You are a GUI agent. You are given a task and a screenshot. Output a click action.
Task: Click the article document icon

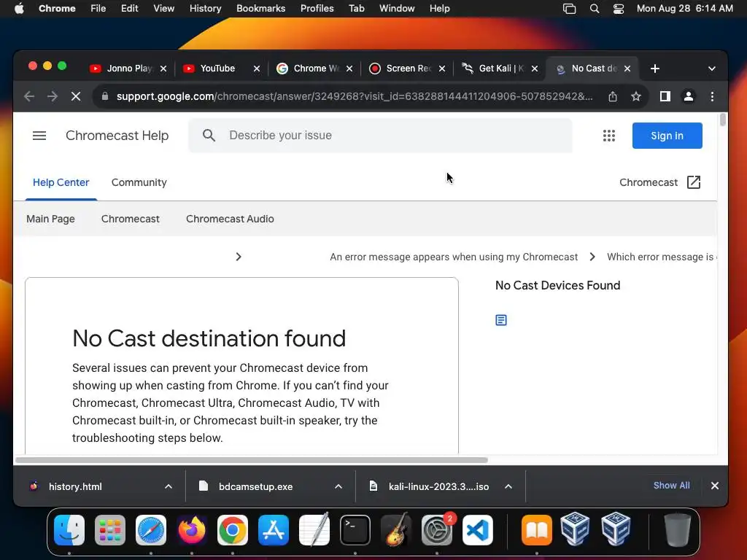pyautogui.click(x=501, y=320)
